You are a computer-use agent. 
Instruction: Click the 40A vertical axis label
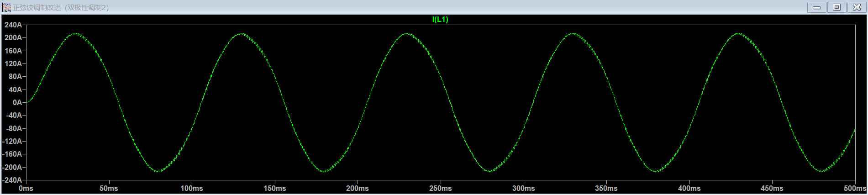[x=15, y=90]
